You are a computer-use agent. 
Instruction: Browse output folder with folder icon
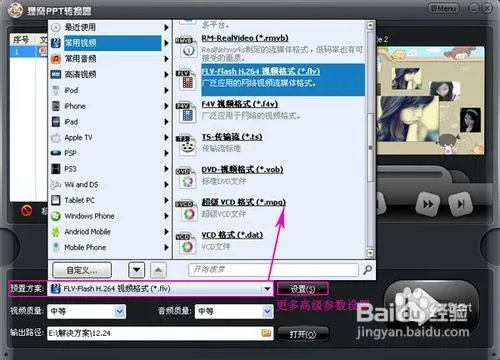coord(266,333)
